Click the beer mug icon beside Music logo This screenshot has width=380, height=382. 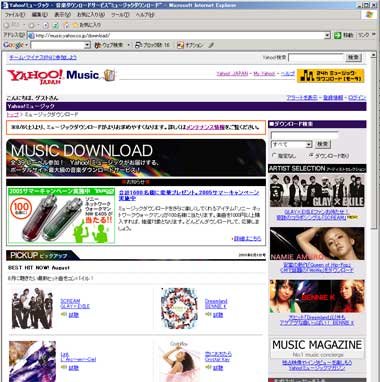coord(109,75)
